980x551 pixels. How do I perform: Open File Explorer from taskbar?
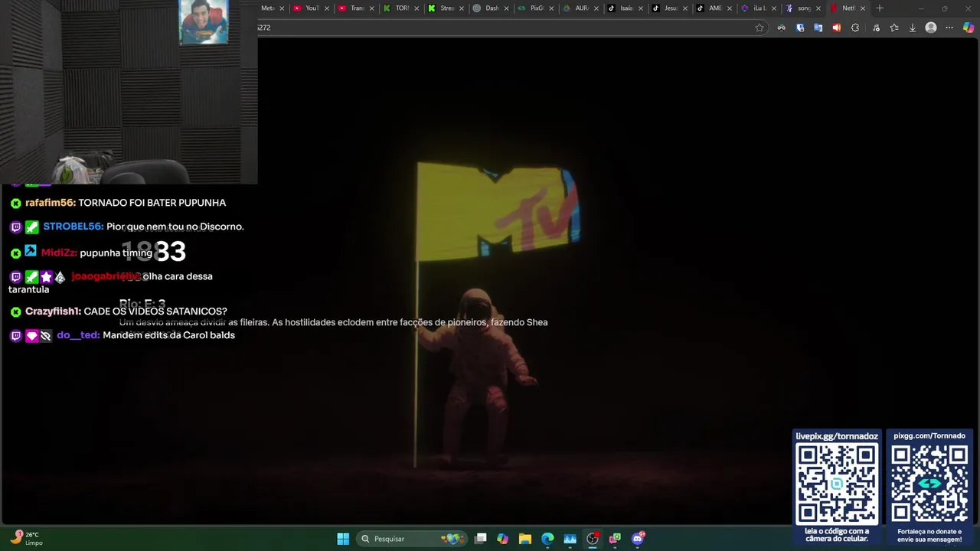(524, 539)
